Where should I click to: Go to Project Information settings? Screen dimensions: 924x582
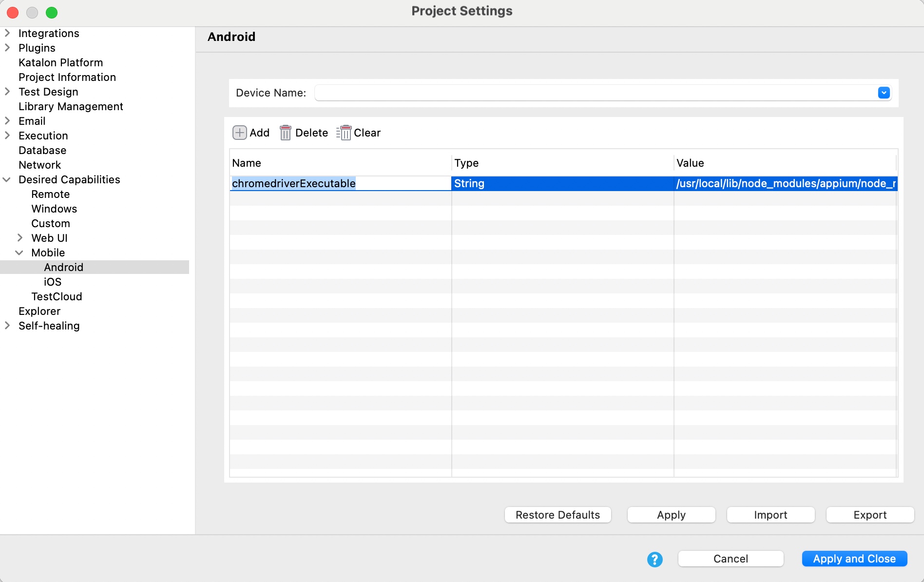67,77
